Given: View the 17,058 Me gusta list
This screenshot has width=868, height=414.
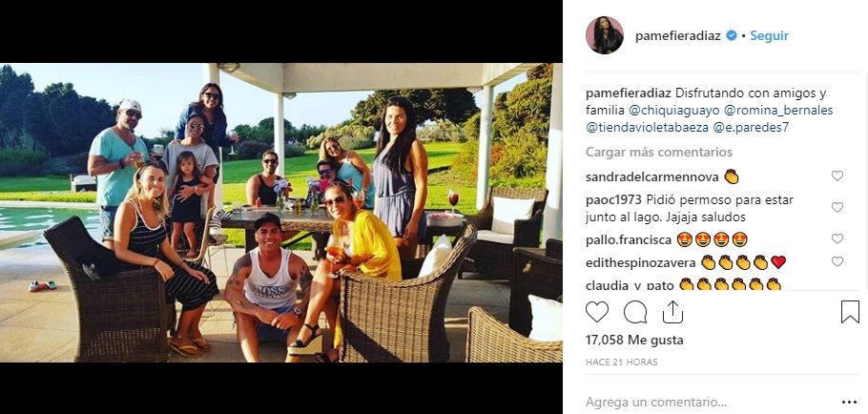Looking at the screenshot, I should click(634, 340).
